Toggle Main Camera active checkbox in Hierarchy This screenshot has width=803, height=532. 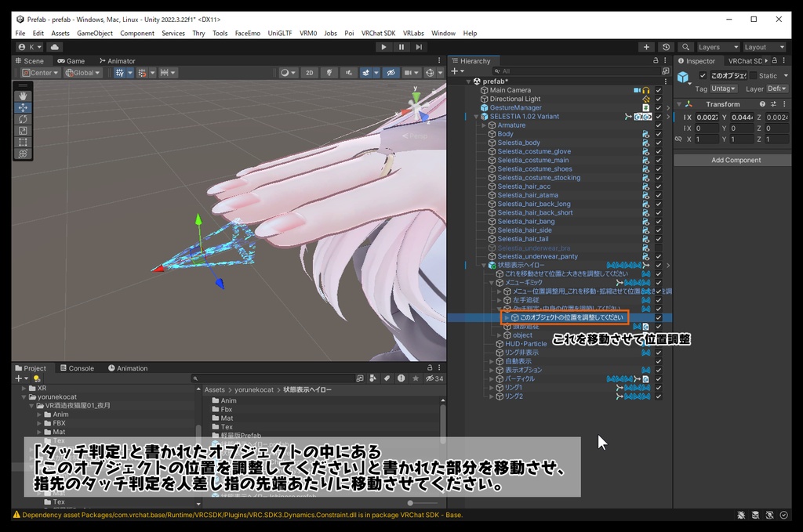tap(659, 90)
